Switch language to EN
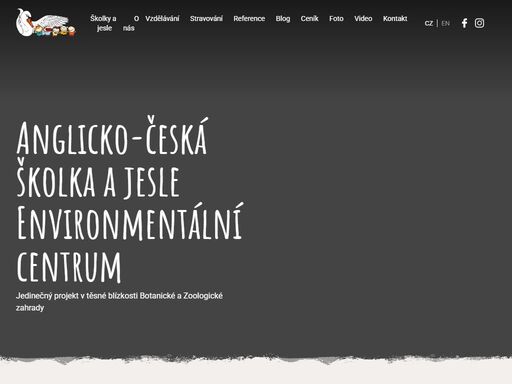The height and width of the screenshot is (384, 512). point(445,23)
